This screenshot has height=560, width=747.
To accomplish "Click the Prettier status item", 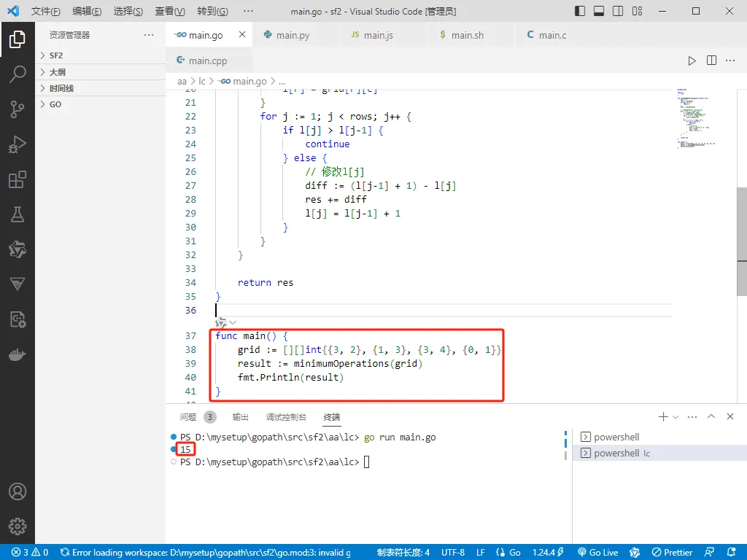I will 672,553.
